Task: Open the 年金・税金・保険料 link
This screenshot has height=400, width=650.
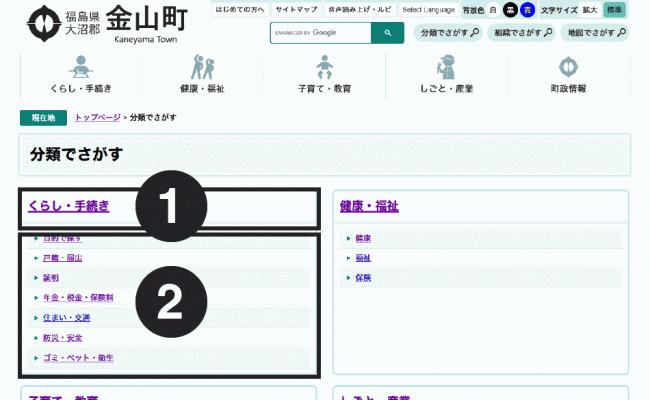Action: pyautogui.click(x=78, y=298)
